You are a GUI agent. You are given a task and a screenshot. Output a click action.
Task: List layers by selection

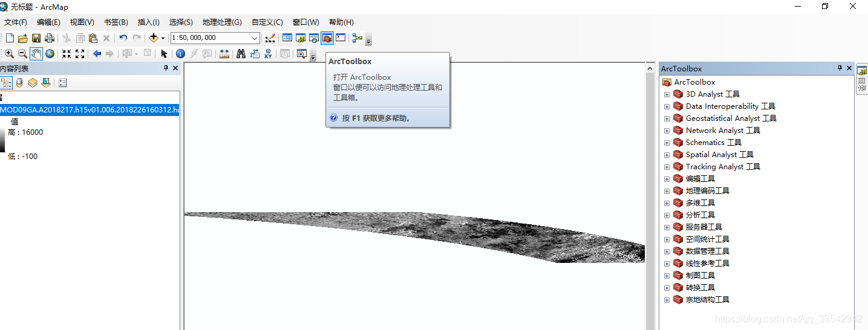[46, 83]
